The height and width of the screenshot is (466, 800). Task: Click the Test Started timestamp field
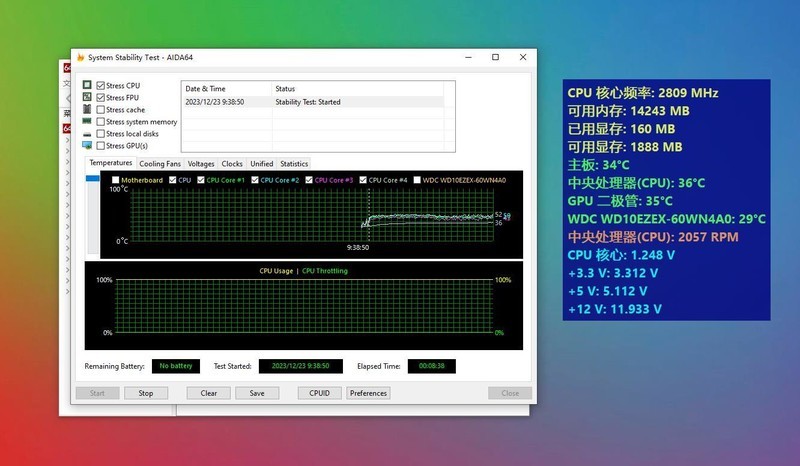point(301,366)
